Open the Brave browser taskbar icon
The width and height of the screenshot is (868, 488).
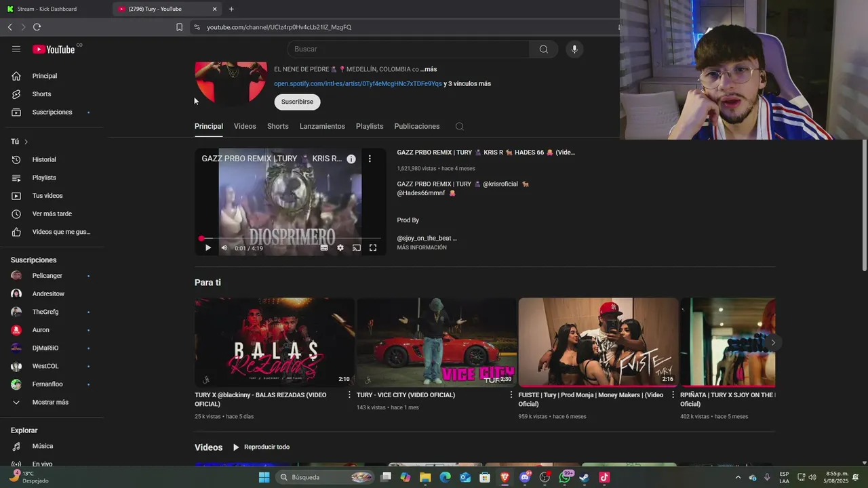505,477
